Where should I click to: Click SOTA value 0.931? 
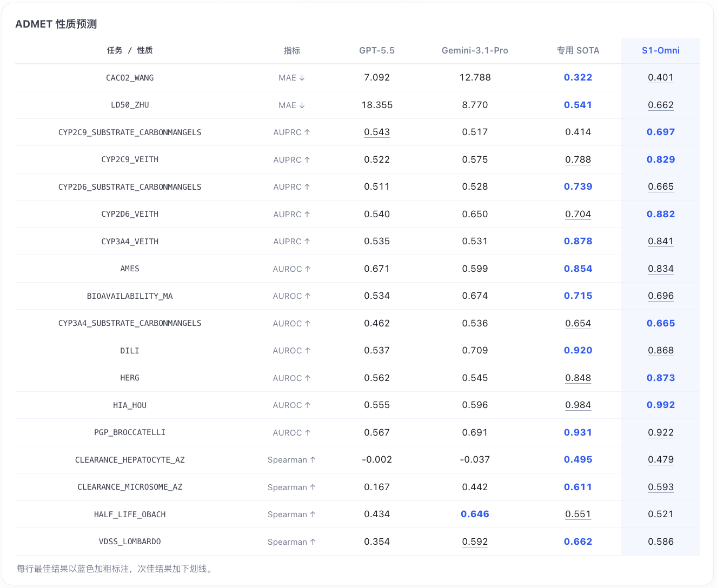point(578,432)
